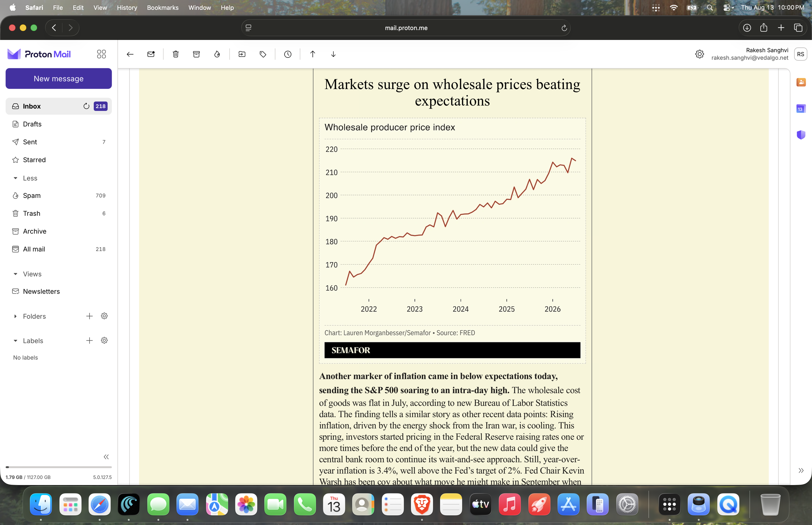The height and width of the screenshot is (525, 812).
Task: Open the Trash folder
Action: click(58, 213)
